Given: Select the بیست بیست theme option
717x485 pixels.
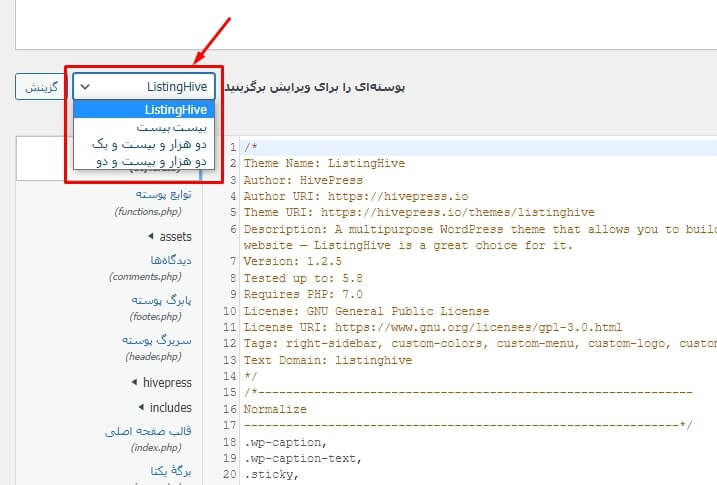Looking at the screenshot, I should [144, 128].
